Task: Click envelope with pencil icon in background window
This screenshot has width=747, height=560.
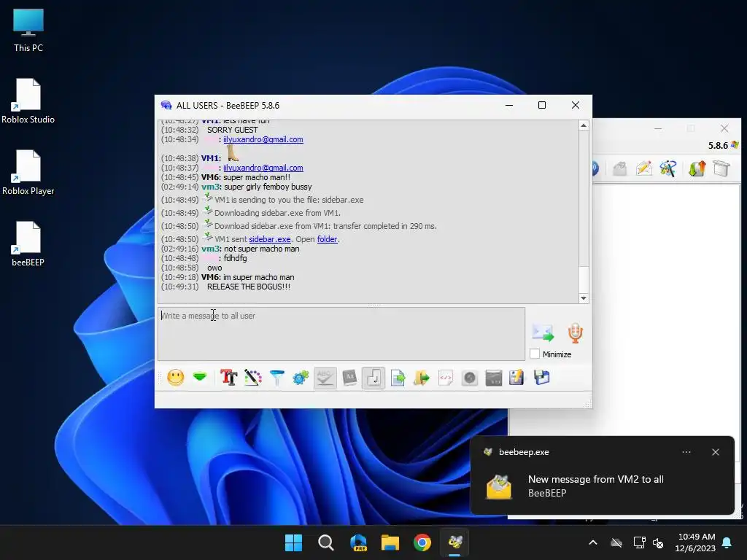Action: tap(644, 168)
